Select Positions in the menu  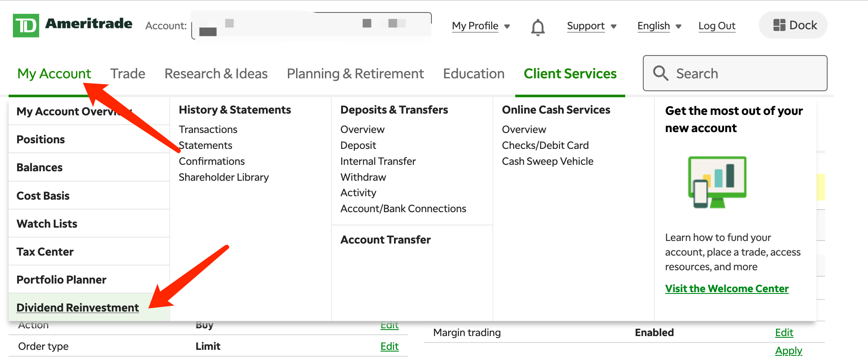click(89, 139)
